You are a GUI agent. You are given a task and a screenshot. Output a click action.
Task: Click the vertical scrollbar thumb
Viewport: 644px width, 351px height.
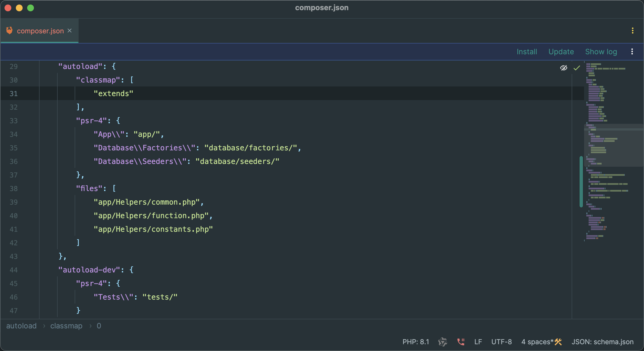pos(581,181)
